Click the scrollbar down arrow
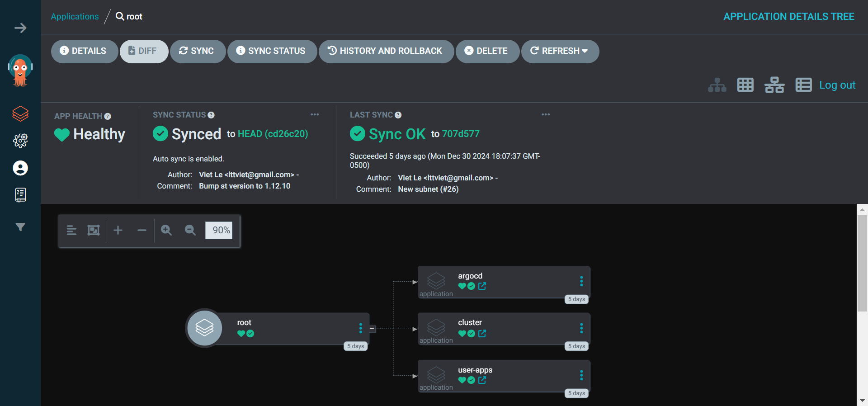The width and height of the screenshot is (868, 406). point(862,401)
